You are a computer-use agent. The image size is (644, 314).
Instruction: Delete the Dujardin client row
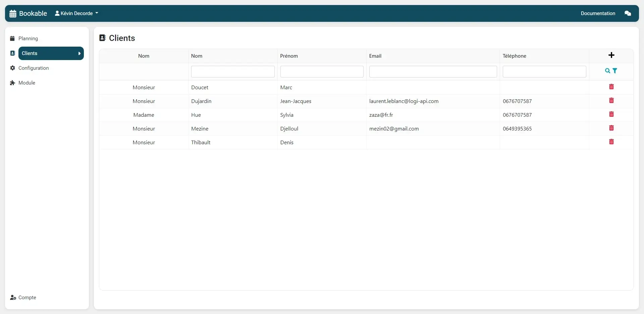[611, 101]
